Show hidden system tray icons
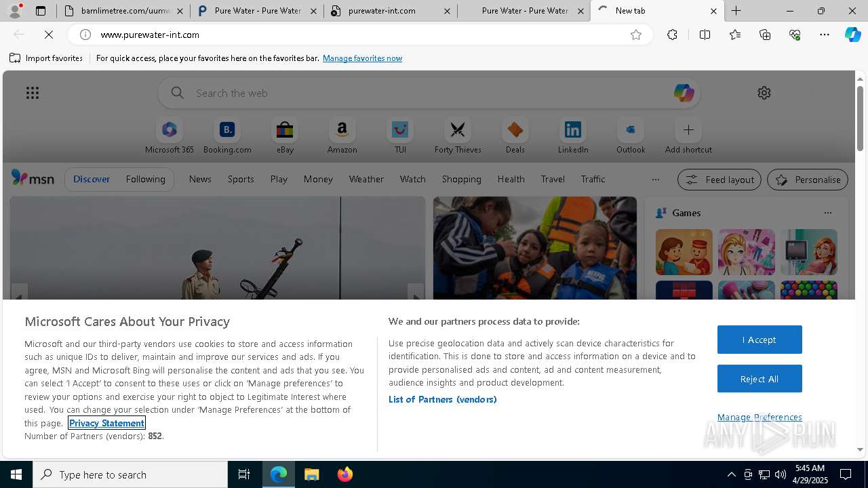 pyautogui.click(x=731, y=474)
